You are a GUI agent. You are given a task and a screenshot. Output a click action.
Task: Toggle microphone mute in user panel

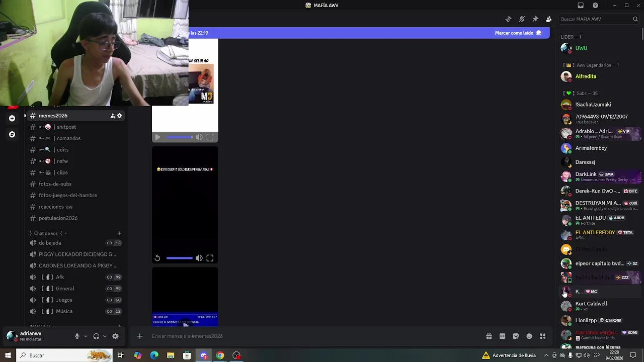pyautogui.click(x=77, y=336)
